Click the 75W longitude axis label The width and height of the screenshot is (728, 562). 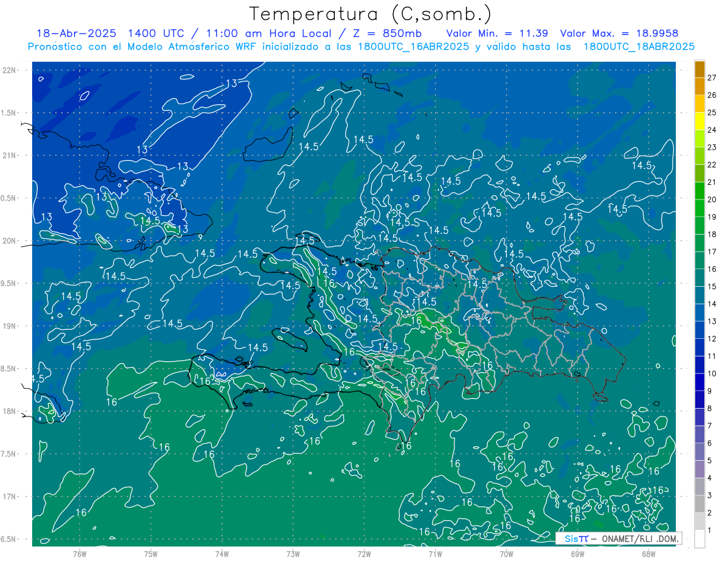(151, 554)
